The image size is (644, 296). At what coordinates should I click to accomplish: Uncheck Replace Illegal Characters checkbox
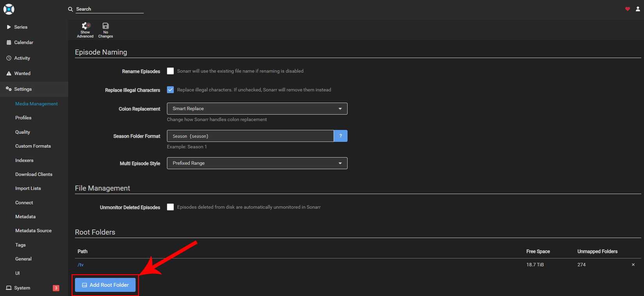click(x=170, y=90)
